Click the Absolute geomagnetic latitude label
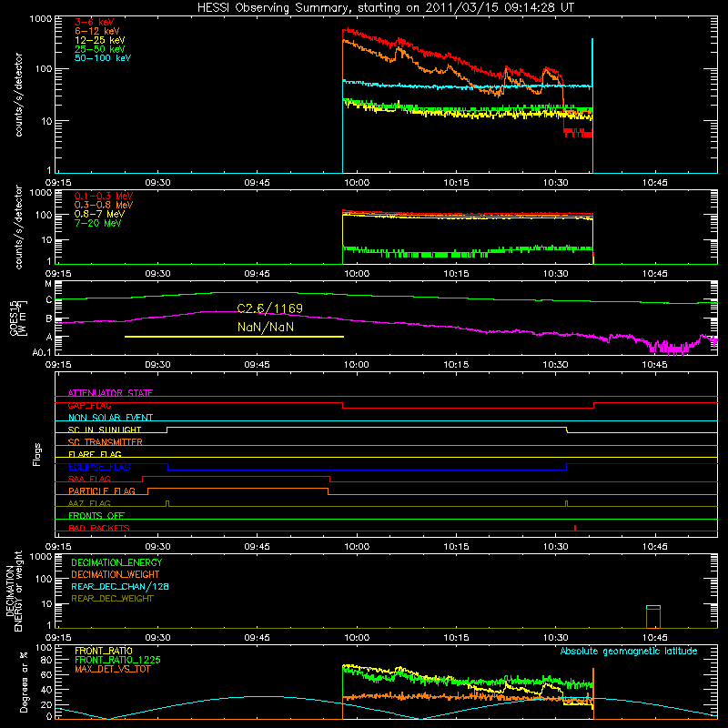 (629, 652)
